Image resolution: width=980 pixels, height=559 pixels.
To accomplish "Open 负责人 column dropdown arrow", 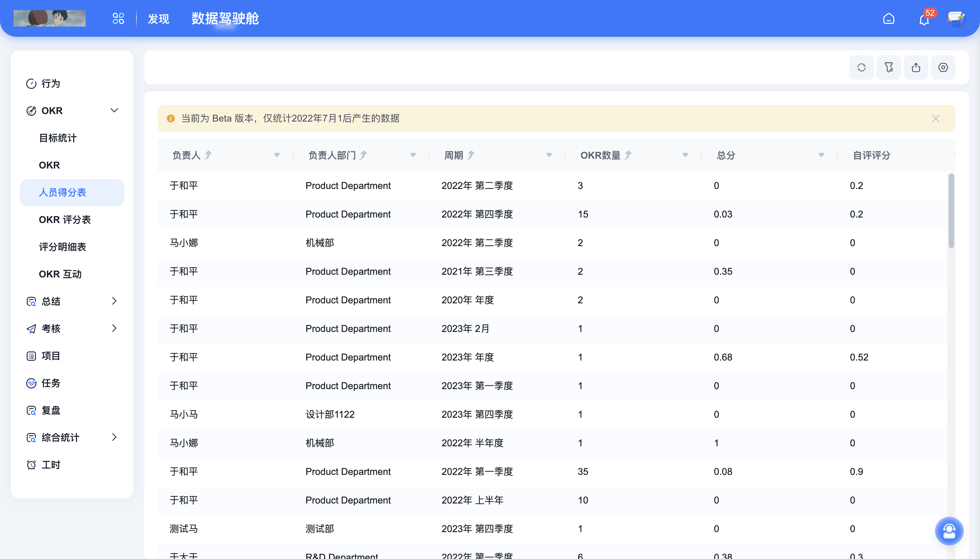I will (277, 155).
